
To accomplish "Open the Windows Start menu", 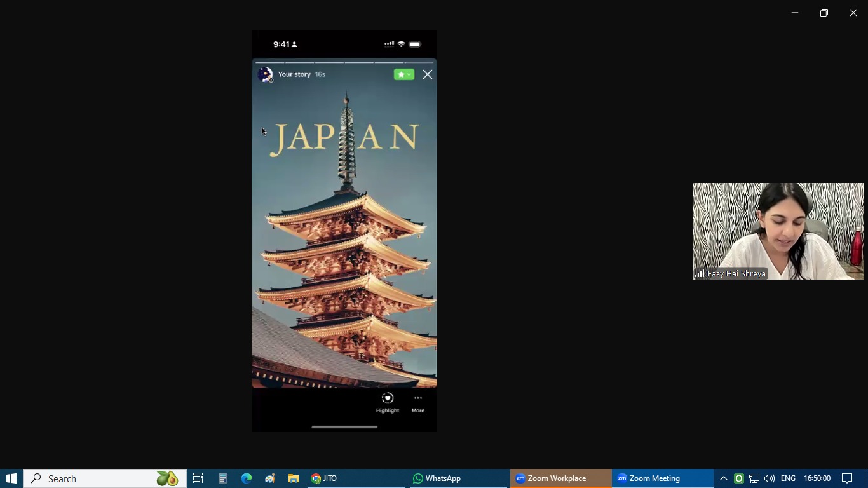I will click(11, 478).
